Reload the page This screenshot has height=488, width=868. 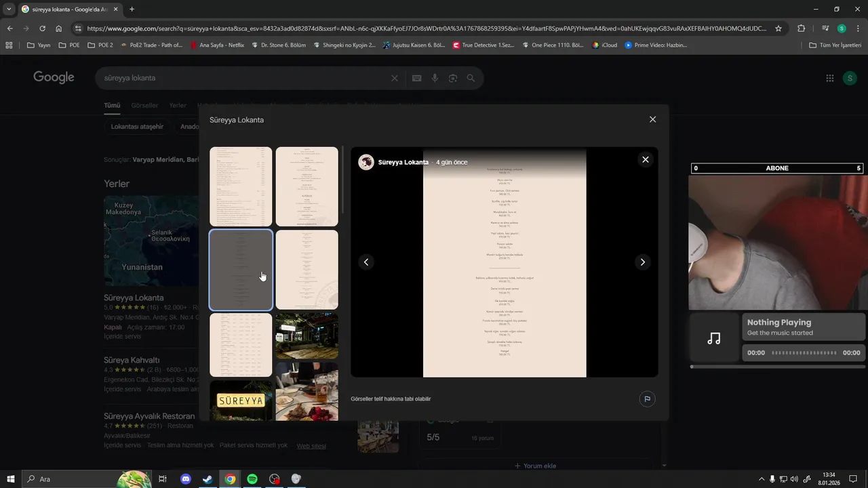pyautogui.click(x=42, y=28)
